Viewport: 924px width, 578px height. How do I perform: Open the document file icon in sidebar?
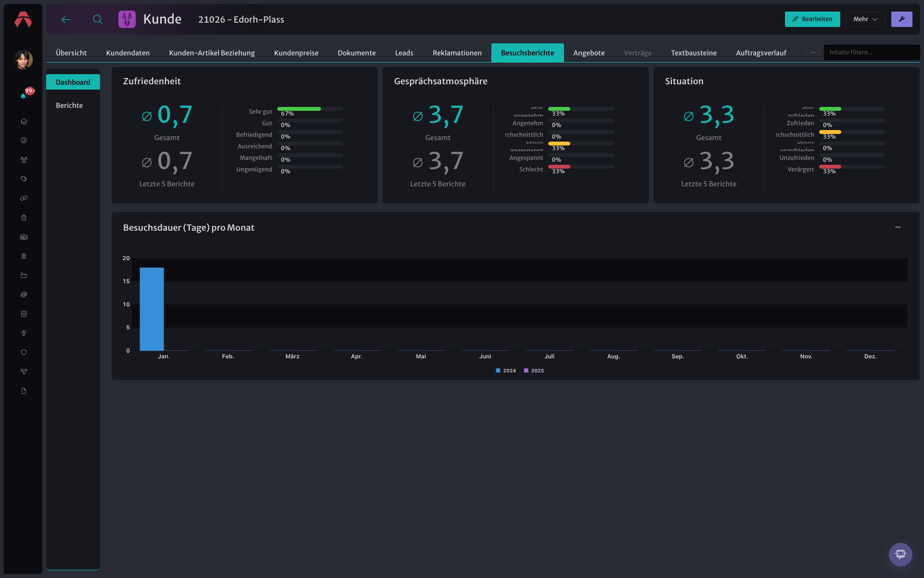(x=24, y=391)
